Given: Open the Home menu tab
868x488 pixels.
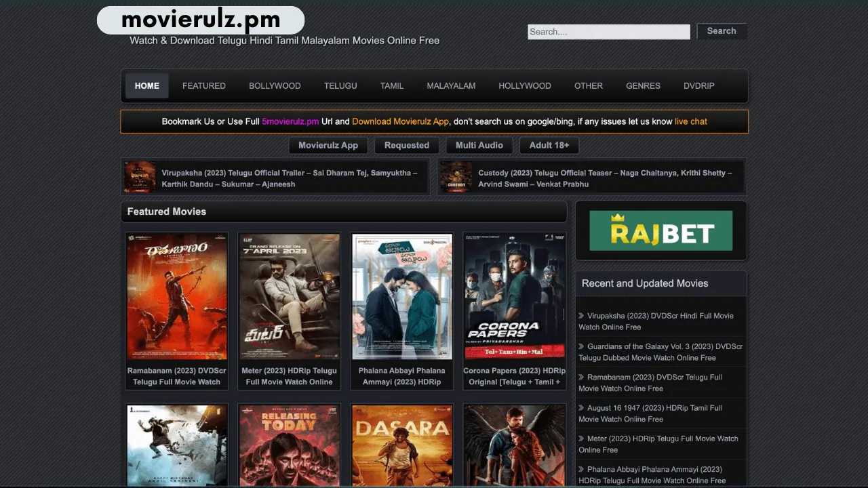Looking at the screenshot, I should point(146,86).
